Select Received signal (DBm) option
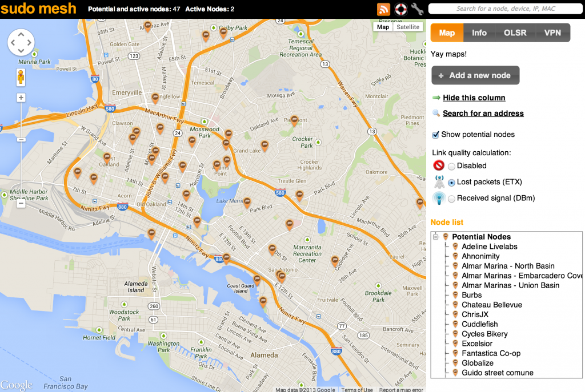 (451, 199)
